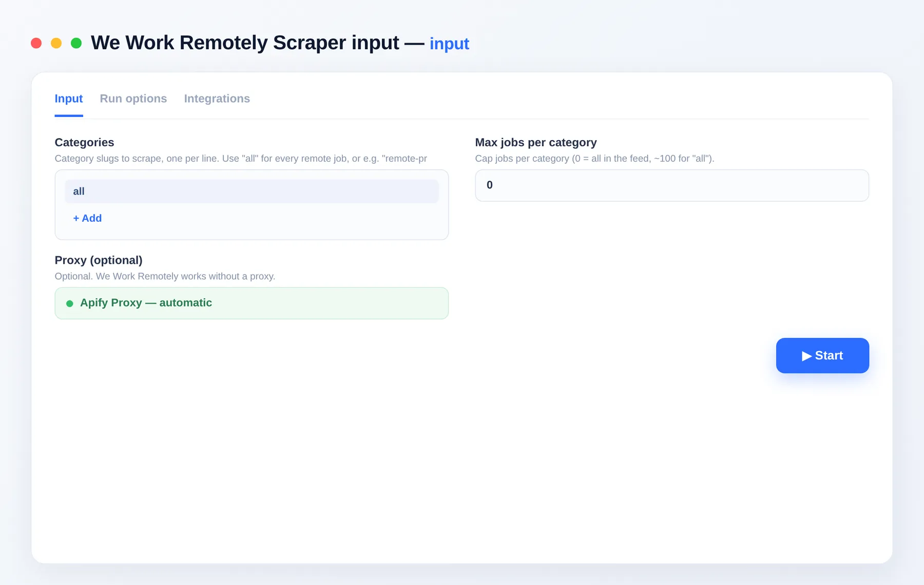Open the Run options tab
Viewport: 924px width, 585px height.
[x=133, y=99]
